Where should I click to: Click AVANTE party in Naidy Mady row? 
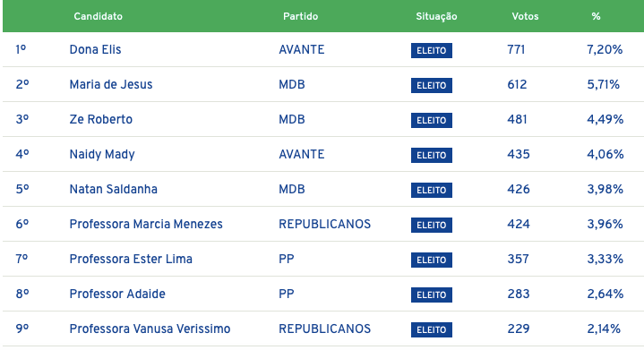[x=302, y=154]
